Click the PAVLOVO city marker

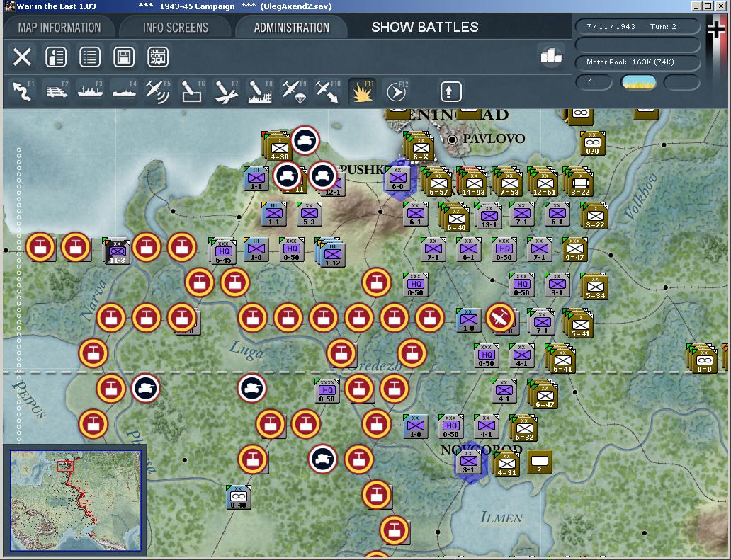(452, 139)
